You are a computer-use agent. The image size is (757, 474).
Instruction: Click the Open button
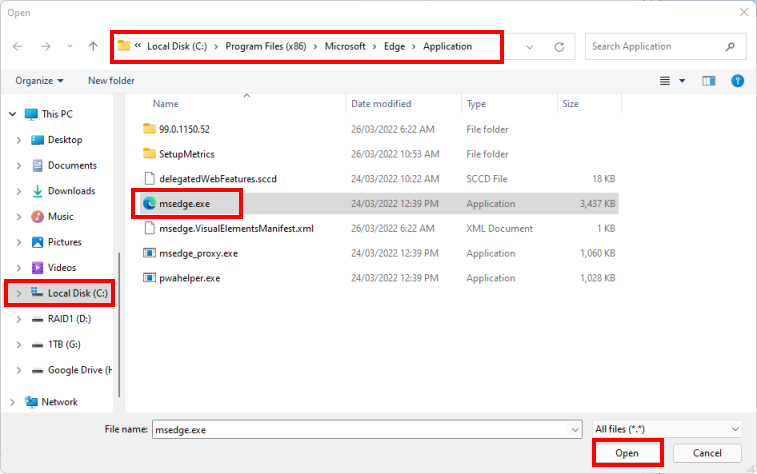627,453
